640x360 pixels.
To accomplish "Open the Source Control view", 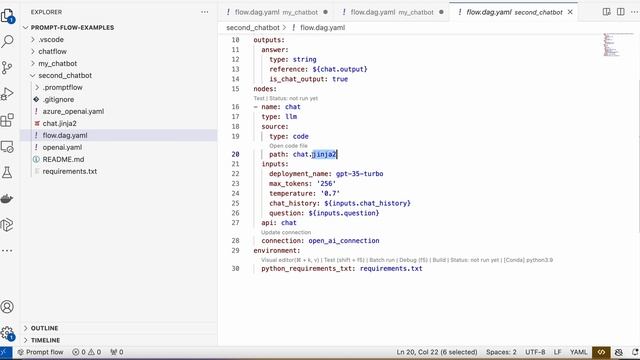I will click(7, 67).
